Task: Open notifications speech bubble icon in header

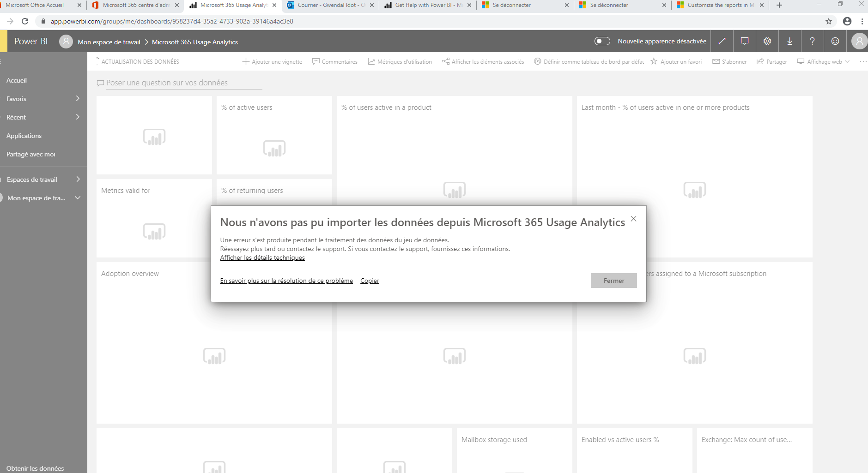Action: point(745,41)
